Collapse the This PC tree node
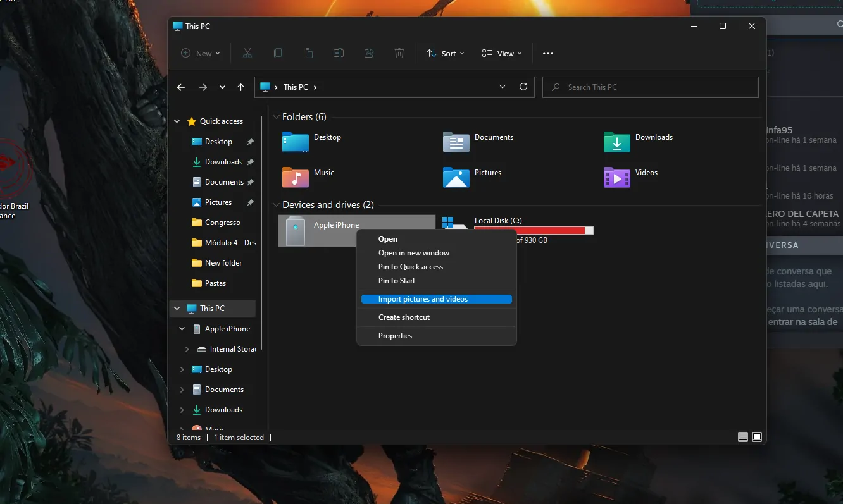 (x=176, y=309)
